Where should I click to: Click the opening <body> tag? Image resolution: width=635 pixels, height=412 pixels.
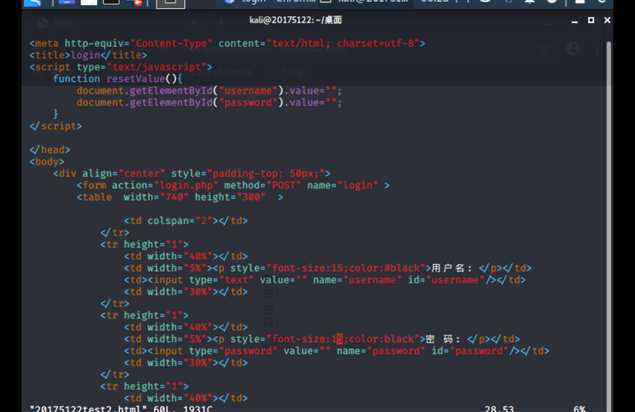(x=47, y=162)
